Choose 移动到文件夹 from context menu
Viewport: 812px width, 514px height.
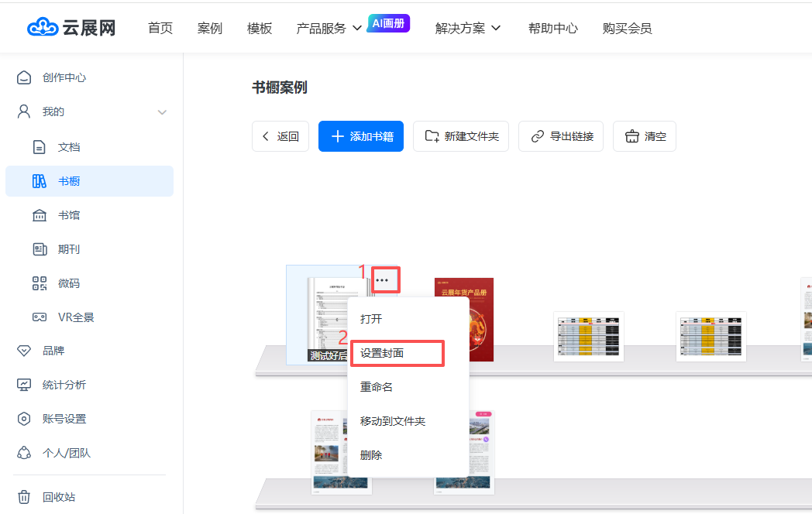click(x=393, y=421)
